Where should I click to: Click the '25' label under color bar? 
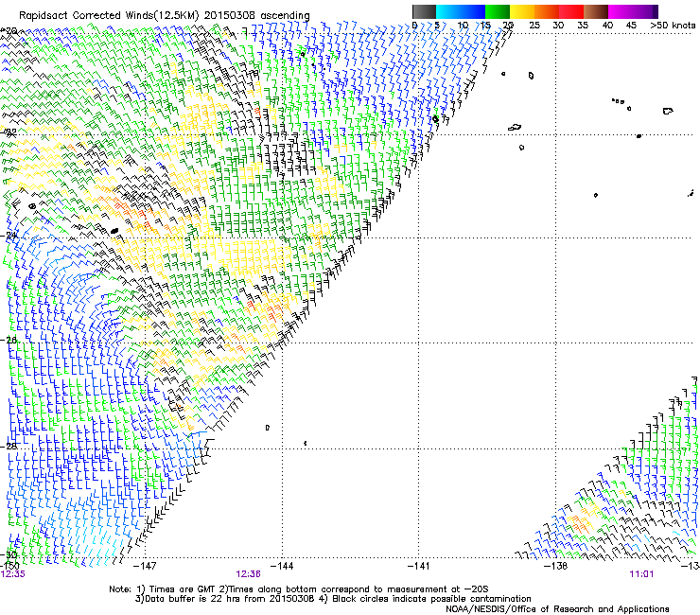[x=534, y=26]
